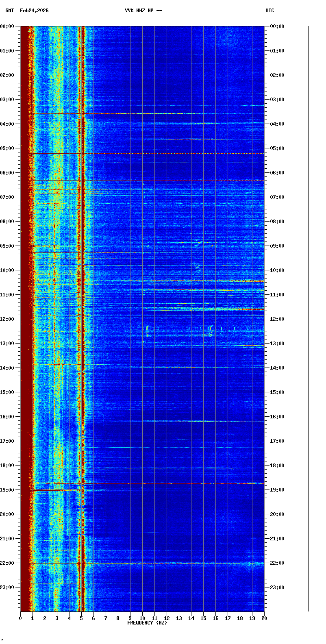Click the UTC label in the header
The height and width of the screenshot is (644, 326).
tap(269, 11)
